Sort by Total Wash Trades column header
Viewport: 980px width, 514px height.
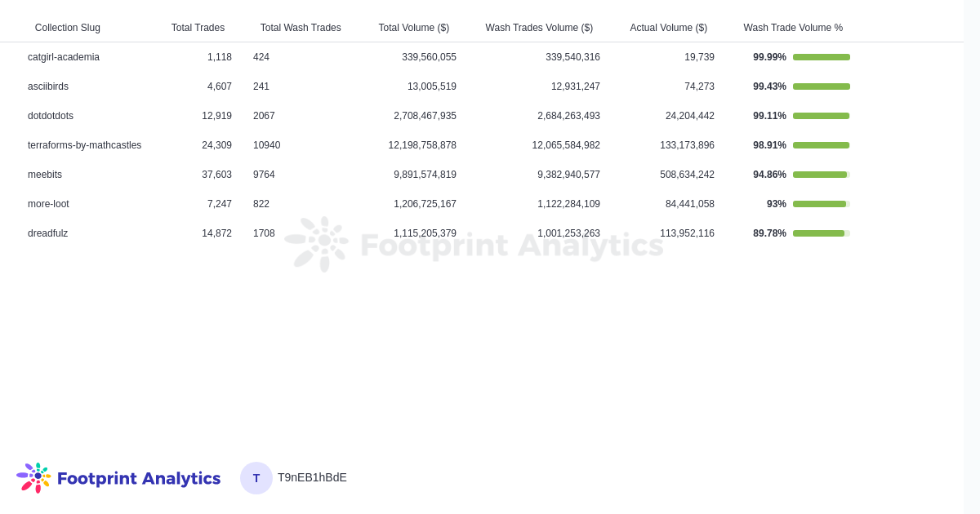click(301, 28)
